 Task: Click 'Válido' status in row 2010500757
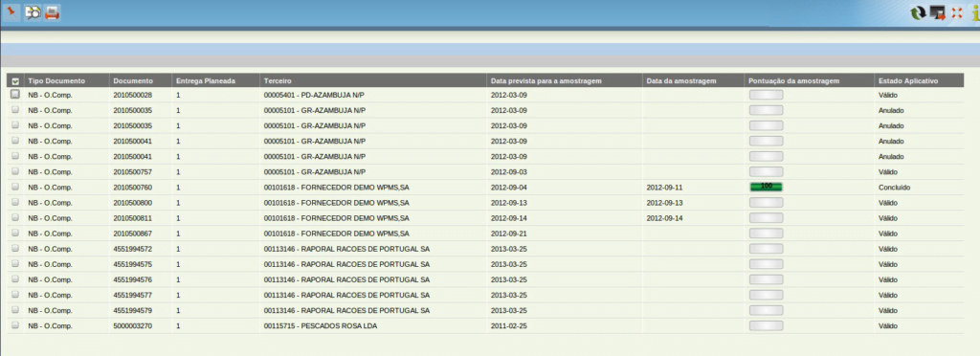coord(887,171)
